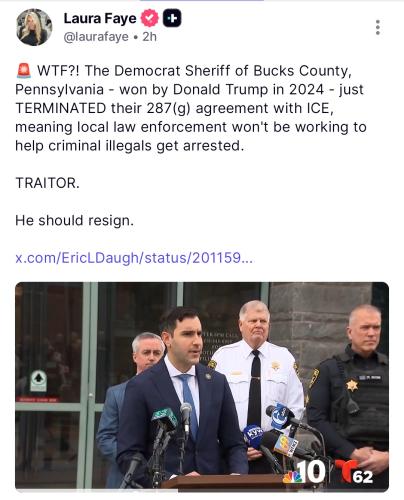Open the Laura Faye display name
The image size is (404, 500).
[x=100, y=18]
